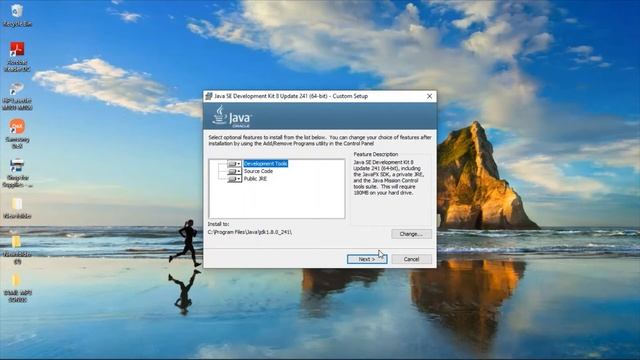
Task: Select Public JRE in the feature list
Action: 256,179
